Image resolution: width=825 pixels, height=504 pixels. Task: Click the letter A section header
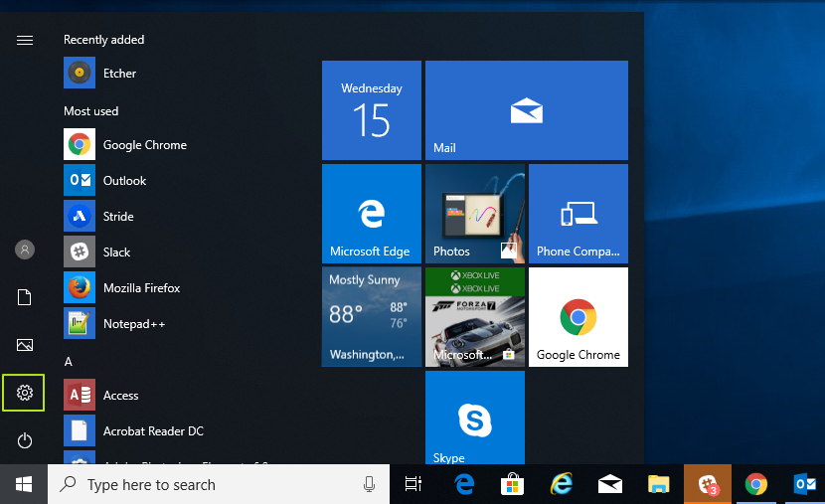[69, 362]
